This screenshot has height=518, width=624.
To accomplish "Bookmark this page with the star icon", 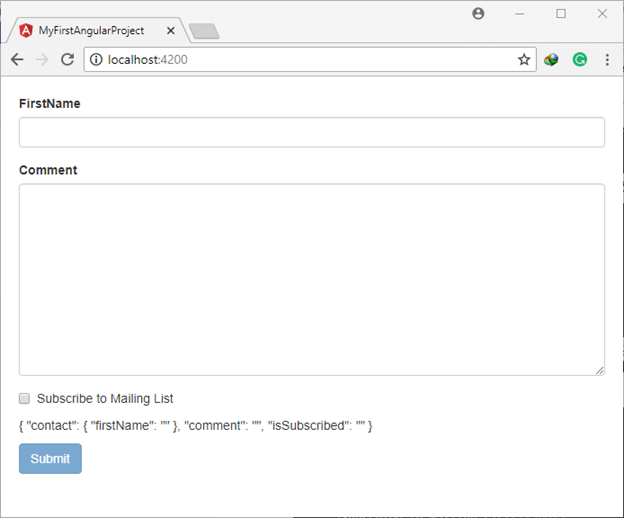I will pyautogui.click(x=524, y=60).
